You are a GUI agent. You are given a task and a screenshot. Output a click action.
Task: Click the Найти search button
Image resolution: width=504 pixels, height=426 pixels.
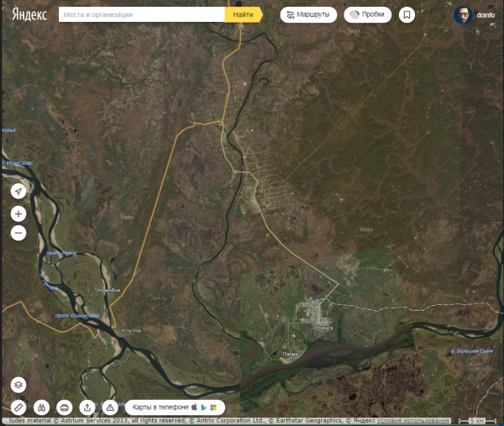tap(244, 14)
